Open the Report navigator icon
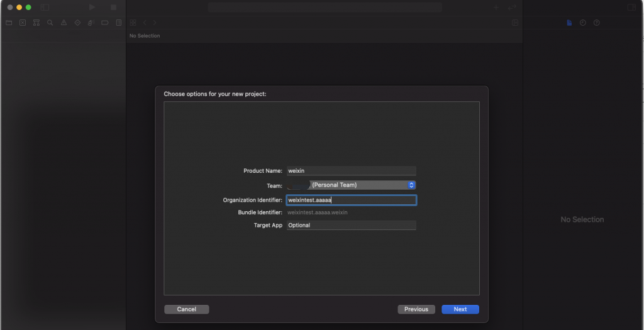Image resolution: width=644 pixels, height=330 pixels. (118, 23)
